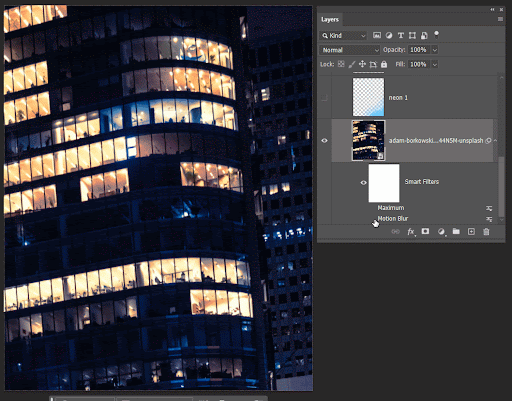512x401 pixels.
Task: Filter layers by pixel layer icon
Action: coord(377,35)
